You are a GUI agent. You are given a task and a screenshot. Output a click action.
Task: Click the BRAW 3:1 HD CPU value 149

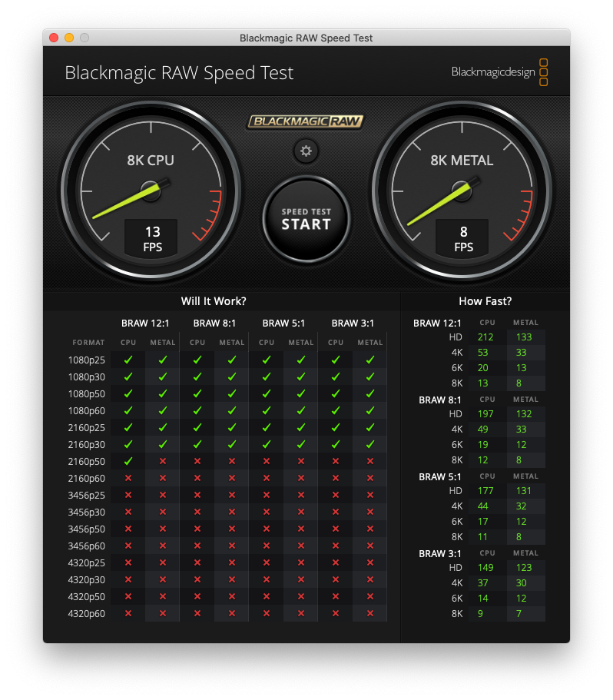click(x=485, y=568)
